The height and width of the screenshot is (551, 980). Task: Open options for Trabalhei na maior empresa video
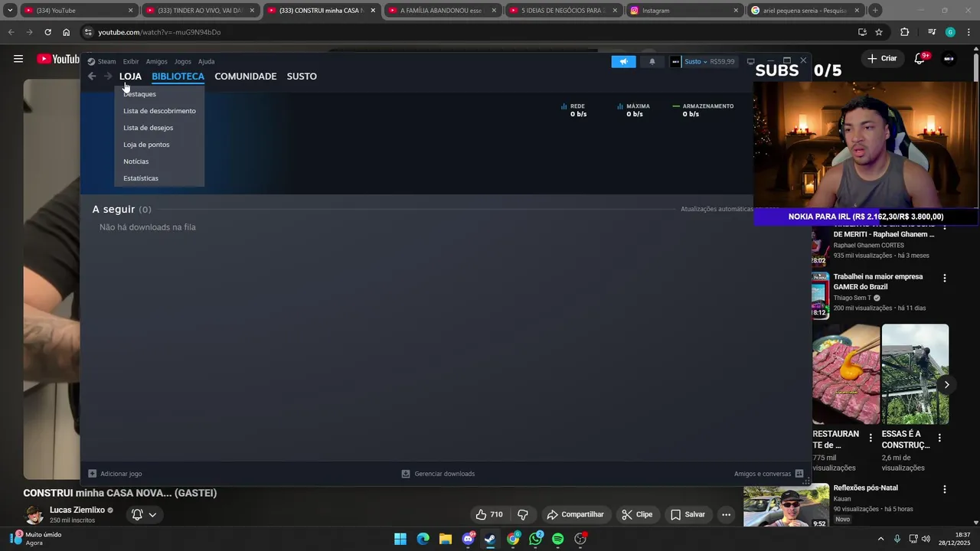click(x=944, y=279)
